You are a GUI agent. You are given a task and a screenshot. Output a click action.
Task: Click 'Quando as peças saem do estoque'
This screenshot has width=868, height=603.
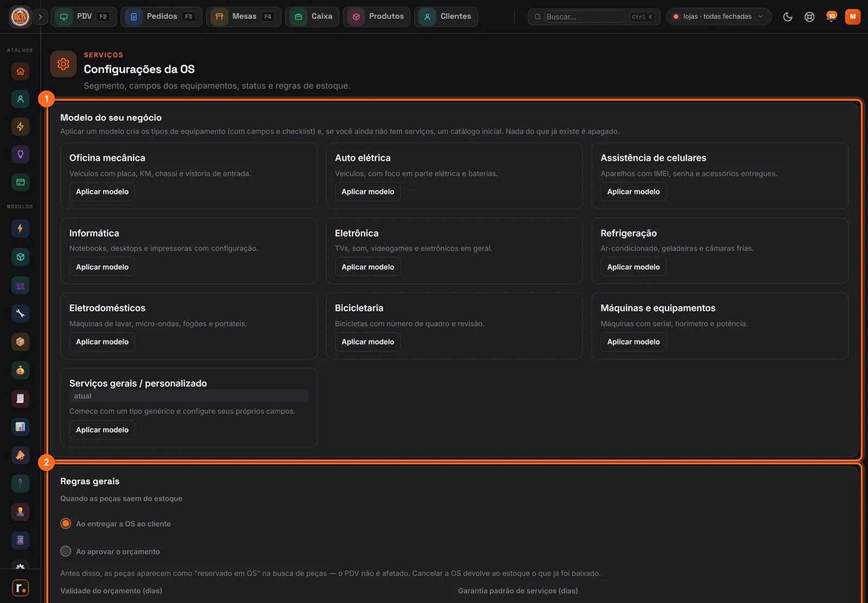coord(121,499)
